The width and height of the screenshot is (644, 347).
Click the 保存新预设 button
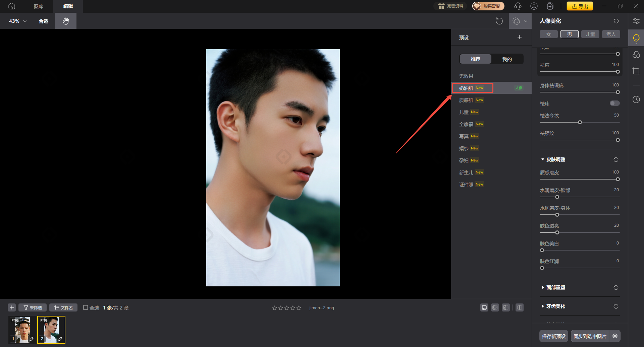coord(554,336)
